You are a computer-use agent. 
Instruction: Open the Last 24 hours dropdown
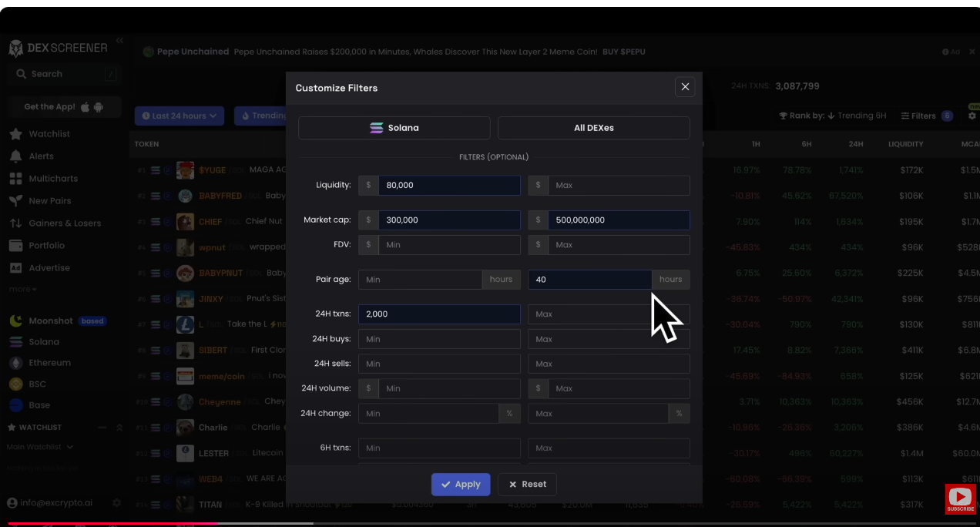180,116
